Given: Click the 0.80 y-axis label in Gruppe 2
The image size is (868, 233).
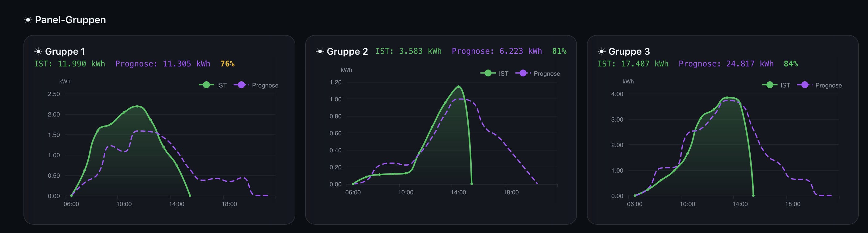Looking at the screenshot, I should pyautogui.click(x=335, y=116).
